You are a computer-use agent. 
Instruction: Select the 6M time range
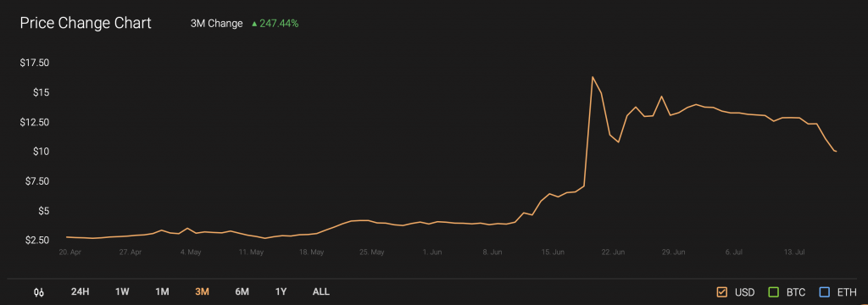(242, 291)
